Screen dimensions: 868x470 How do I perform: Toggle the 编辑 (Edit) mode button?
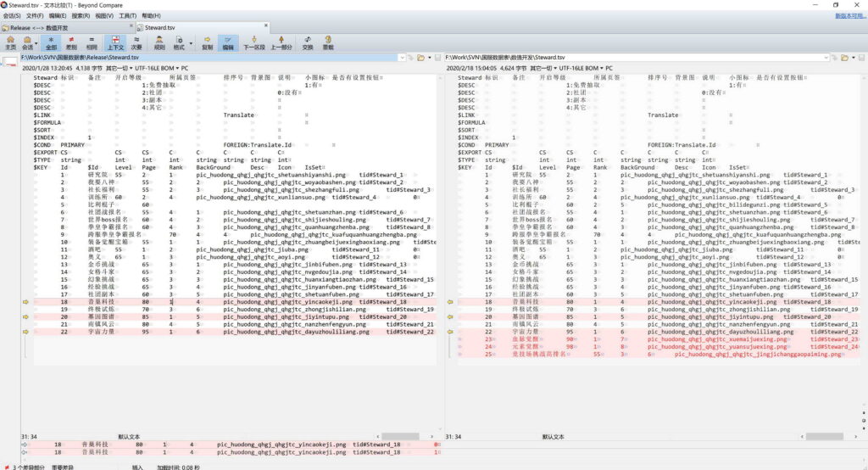(228, 42)
